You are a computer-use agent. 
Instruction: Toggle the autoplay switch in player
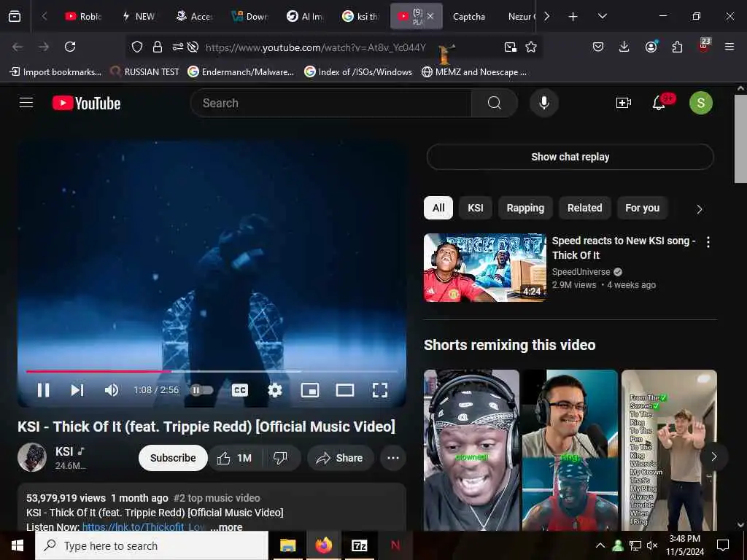[x=201, y=390]
